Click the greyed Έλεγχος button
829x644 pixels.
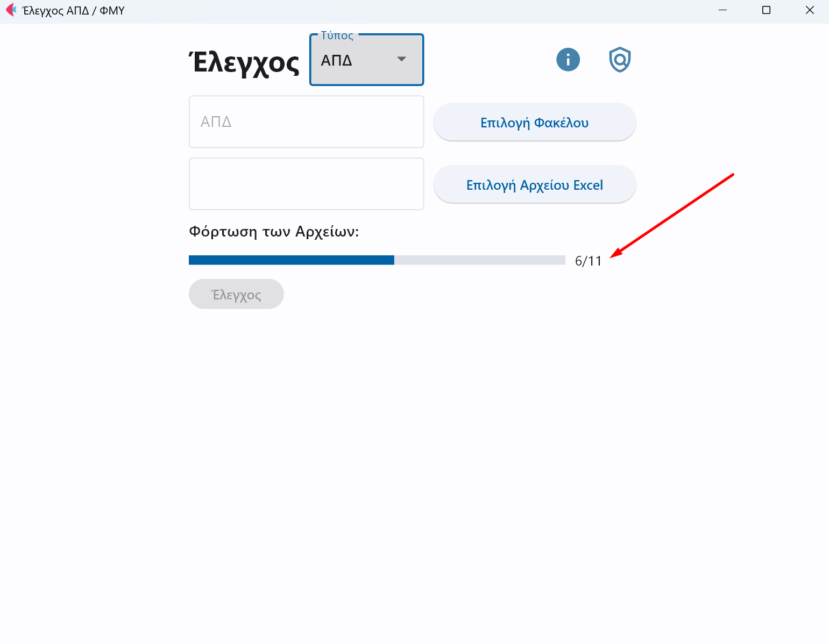(x=236, y=294)
